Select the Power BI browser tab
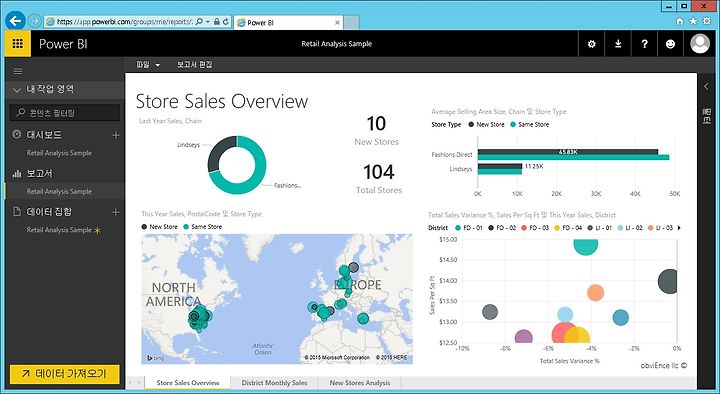The width and height of the screenshot is (720, 394). coord(289,23)
